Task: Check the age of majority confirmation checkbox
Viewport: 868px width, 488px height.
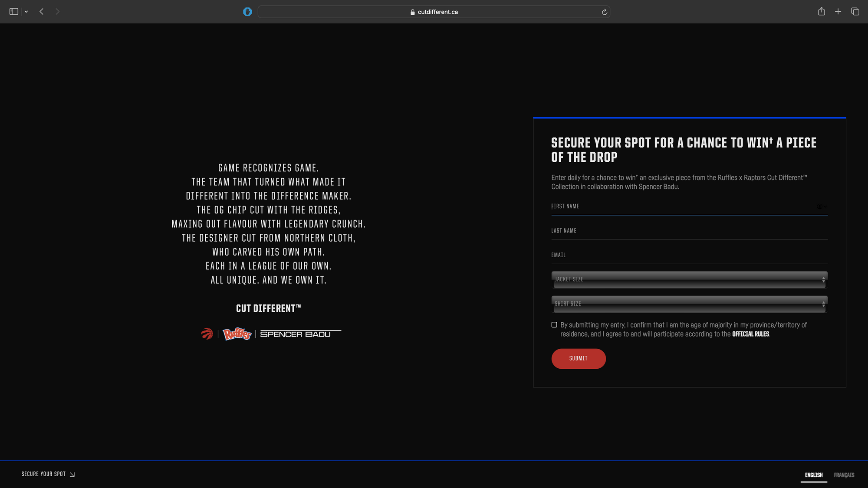Action: point(554,325)
